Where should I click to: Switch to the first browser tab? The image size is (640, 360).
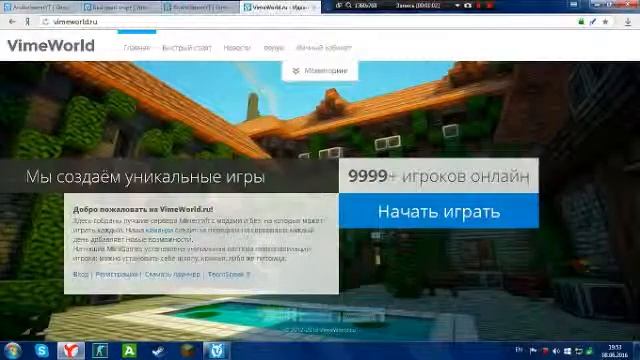[40, 7]
